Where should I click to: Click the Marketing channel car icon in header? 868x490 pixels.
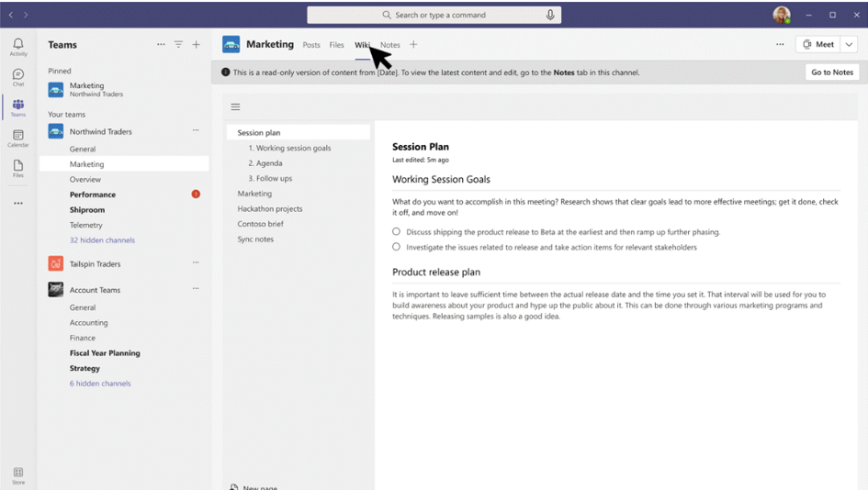click(231, 44)
